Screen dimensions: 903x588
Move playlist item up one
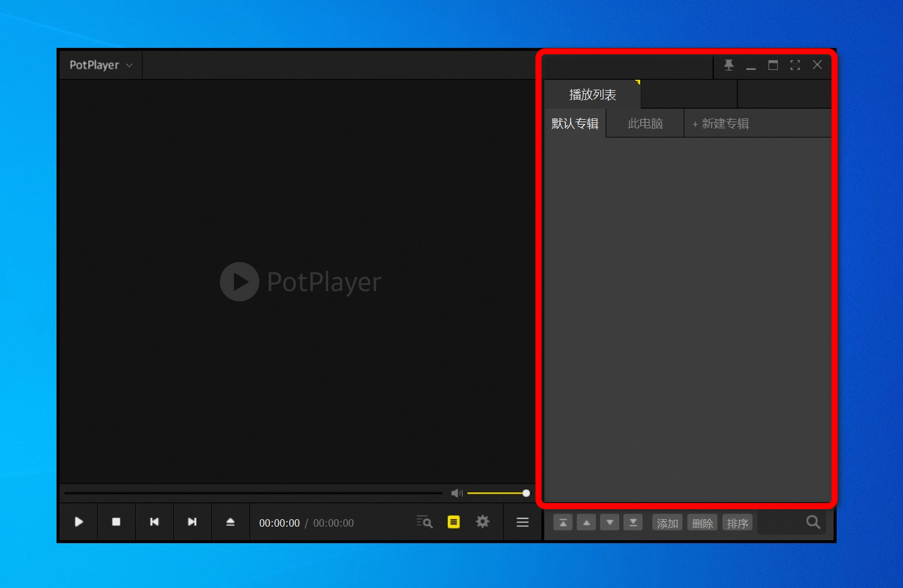tap(587, 522)
